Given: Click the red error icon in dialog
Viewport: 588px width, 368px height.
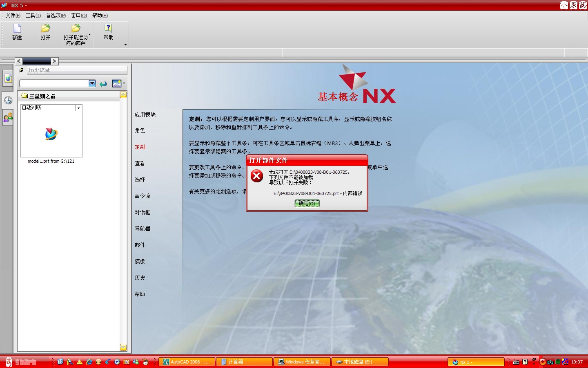Looking at the screenshot, I should [x=257, y=176].
